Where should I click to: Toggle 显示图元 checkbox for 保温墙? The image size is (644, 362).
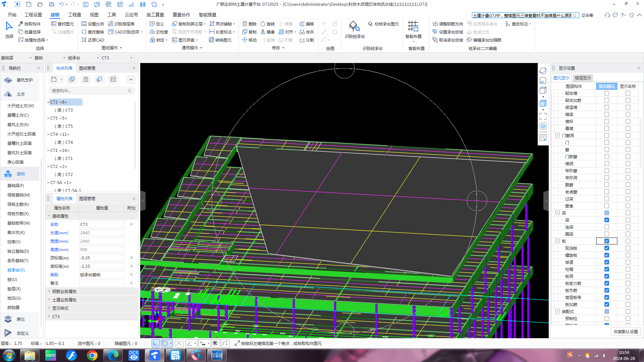click(606, 107)
